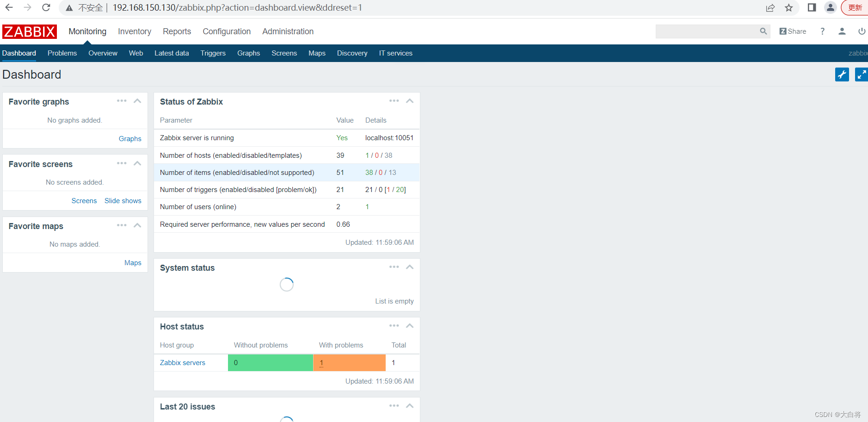This screenshot has height=422, width=868.
Task: Open Favorite graphs widget menu dots
Action: (122, 101)
